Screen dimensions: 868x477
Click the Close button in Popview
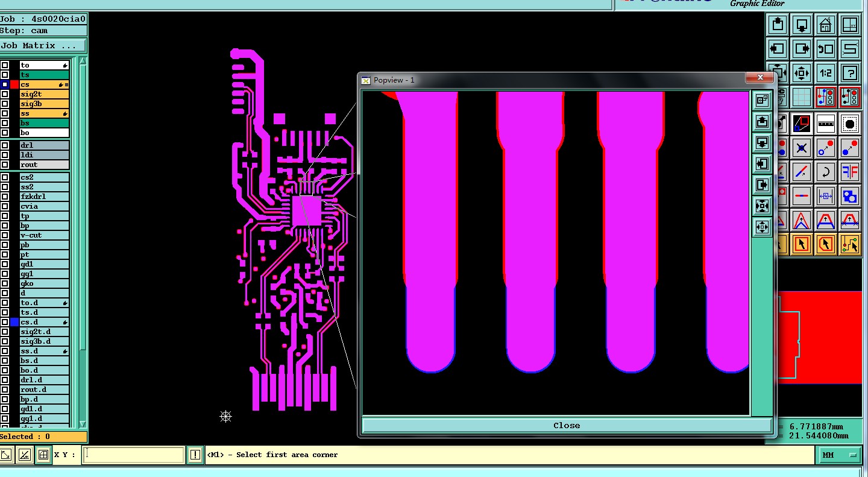pyautogui.click(x=567, y=425)
